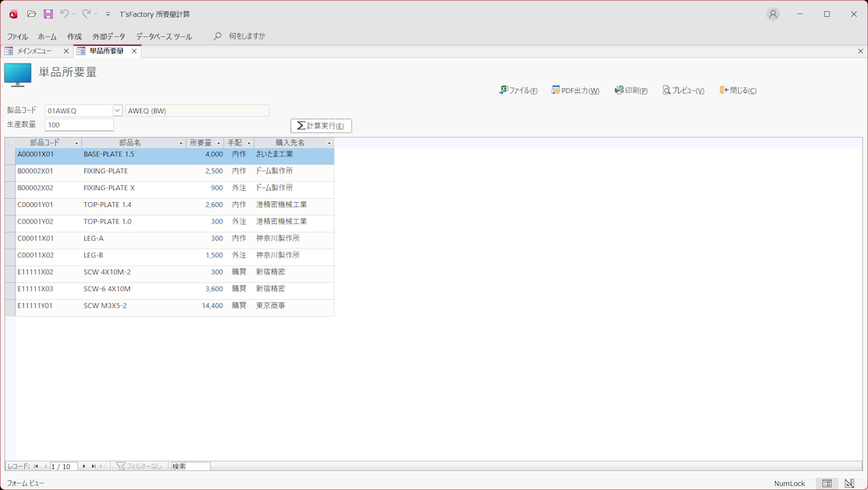Click the PDF出力(W) button
The image size is (868, 490).
tap(575, 91)
